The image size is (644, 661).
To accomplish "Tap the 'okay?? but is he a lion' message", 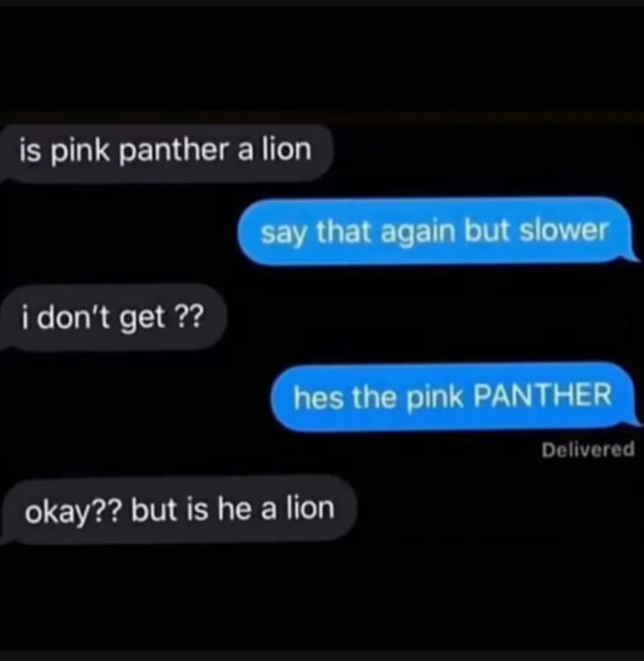I will [178, 509].
